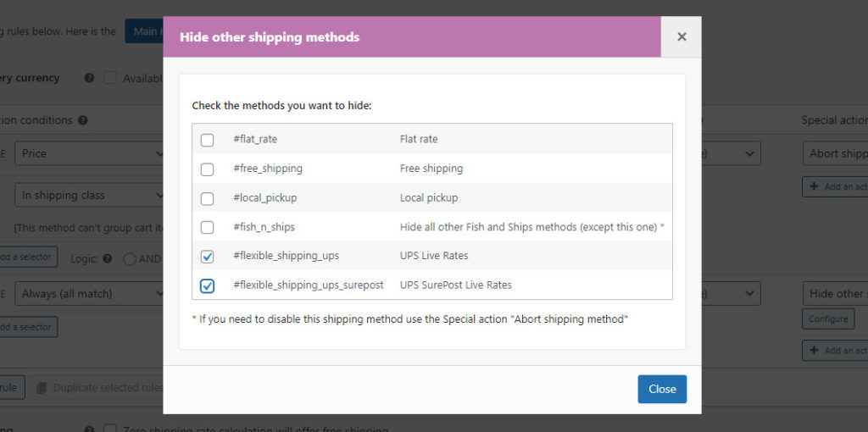This screenshot has width=868, height=432.
Task: Click the UPS Live Rates label text
Action: [x=434, y=256]
